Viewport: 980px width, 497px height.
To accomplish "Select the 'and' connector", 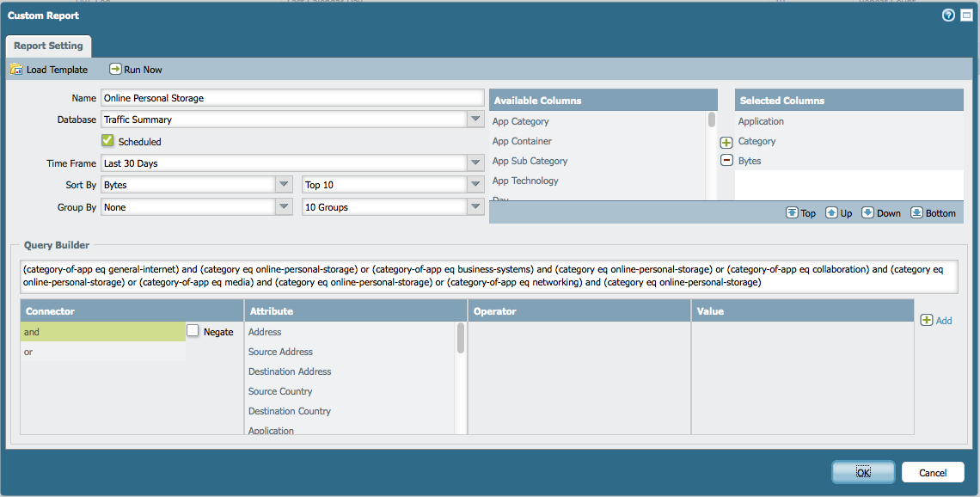I will pos(103,332).
